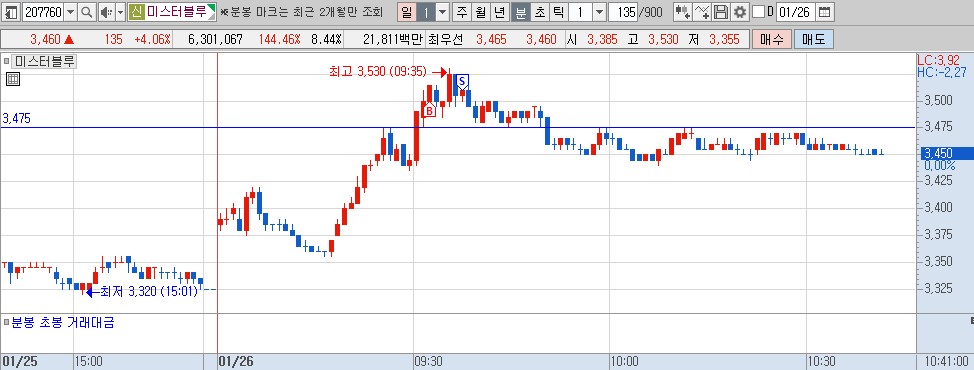
Task: Click the LC:3,92 indicator text
Action: pos(938,60)
